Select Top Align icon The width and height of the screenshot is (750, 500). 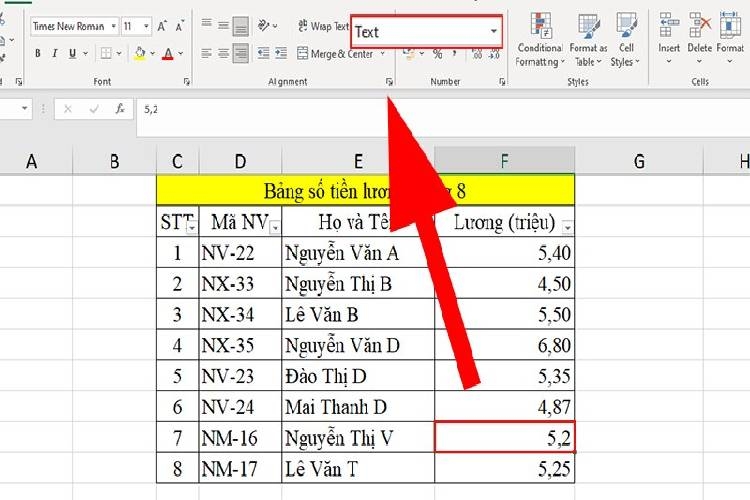point(206,25)
